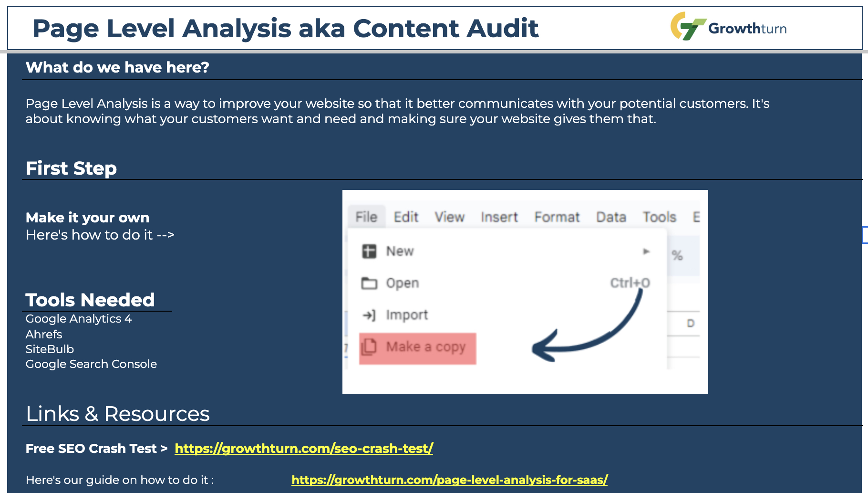The height and width of the screenshot is (493, 868).
Task: Open the page-level-analysis-for-saas guide link
Action: (450, 480)
